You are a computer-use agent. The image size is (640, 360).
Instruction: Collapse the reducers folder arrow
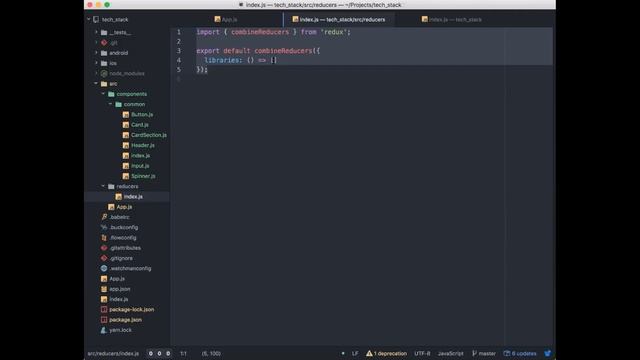(103, 186)
